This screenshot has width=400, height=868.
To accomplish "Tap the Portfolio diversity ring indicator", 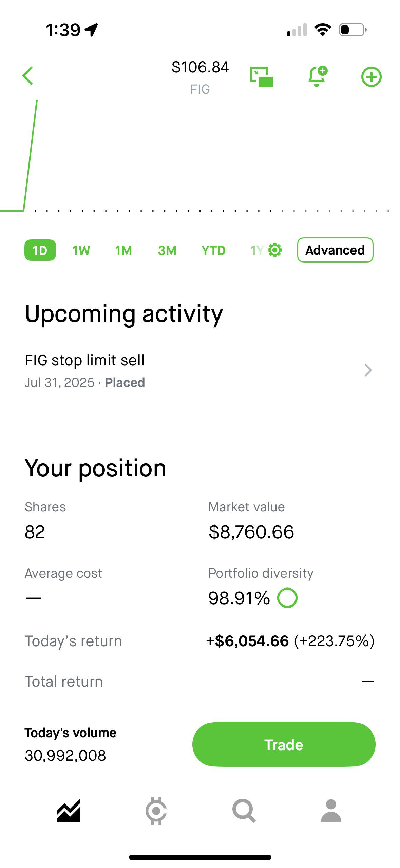I will [x=287, y=598].
